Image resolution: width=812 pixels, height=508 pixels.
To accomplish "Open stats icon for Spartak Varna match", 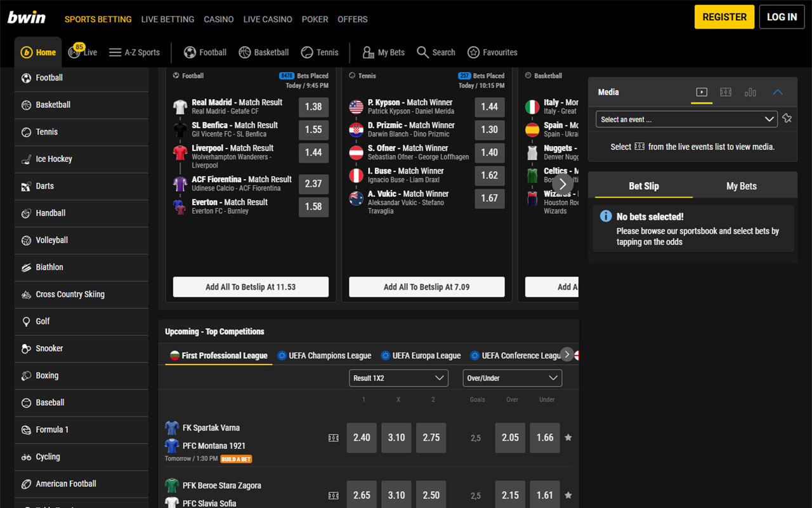I will pos(334,438).
